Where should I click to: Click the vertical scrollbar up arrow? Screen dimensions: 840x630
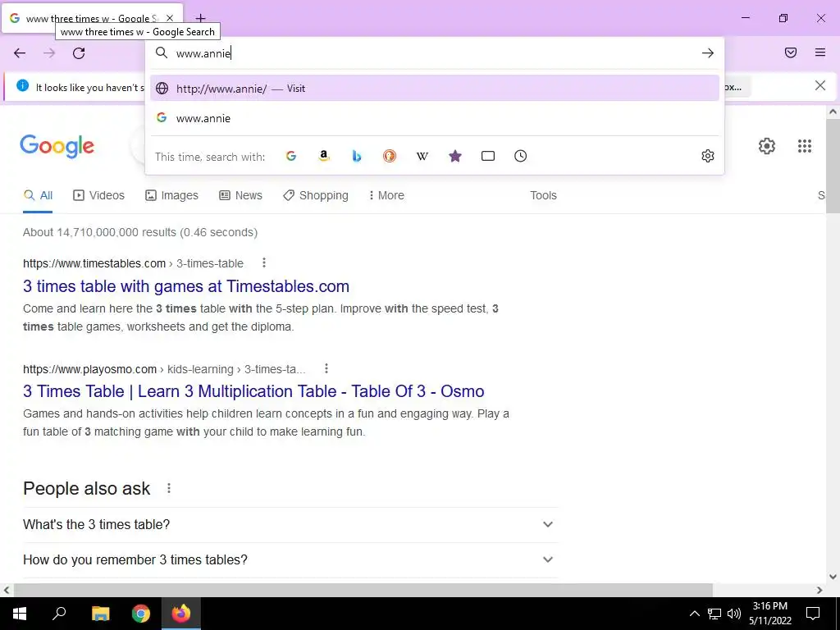point(833,112)
